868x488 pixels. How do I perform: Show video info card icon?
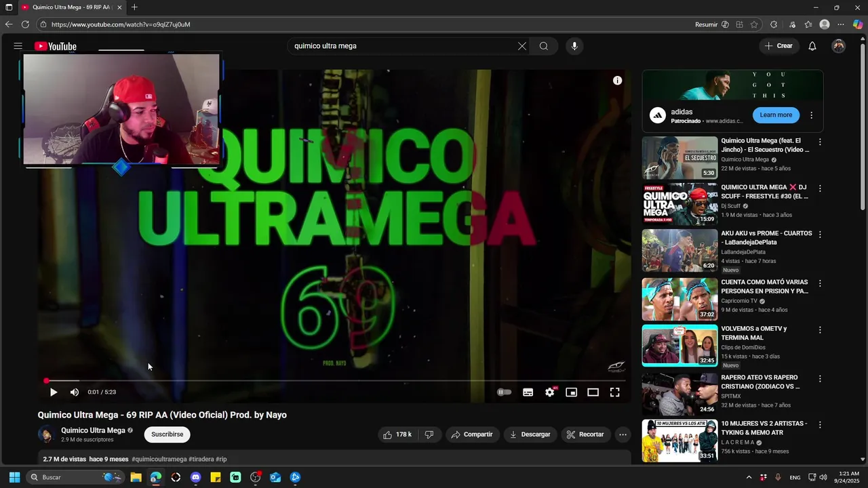tap(617, 81)
